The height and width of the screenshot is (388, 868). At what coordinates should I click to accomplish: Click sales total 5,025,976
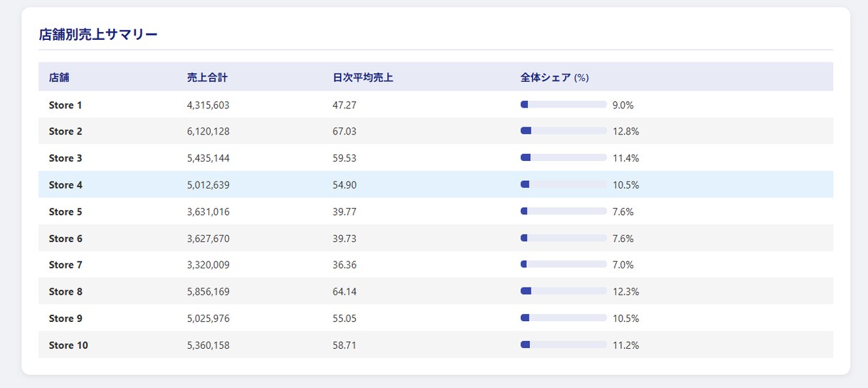point(208,318)
